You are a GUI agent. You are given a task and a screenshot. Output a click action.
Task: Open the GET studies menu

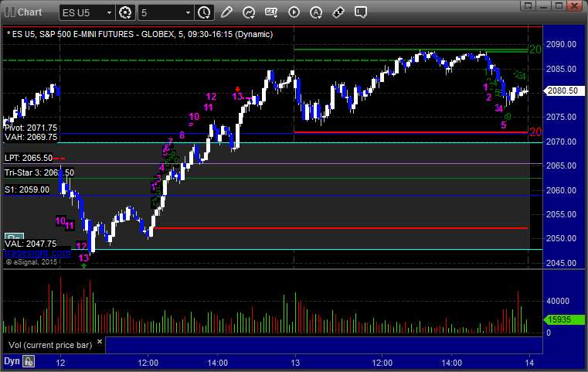tap(271, 12)
